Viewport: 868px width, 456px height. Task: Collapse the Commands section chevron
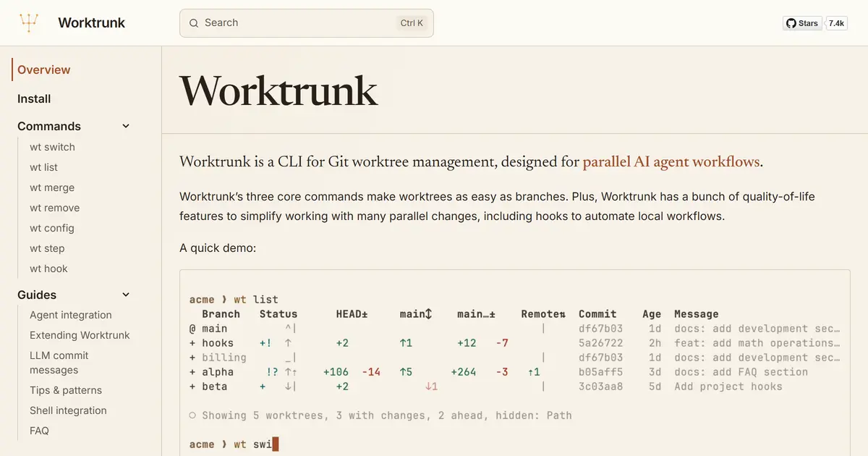point(126,126)
